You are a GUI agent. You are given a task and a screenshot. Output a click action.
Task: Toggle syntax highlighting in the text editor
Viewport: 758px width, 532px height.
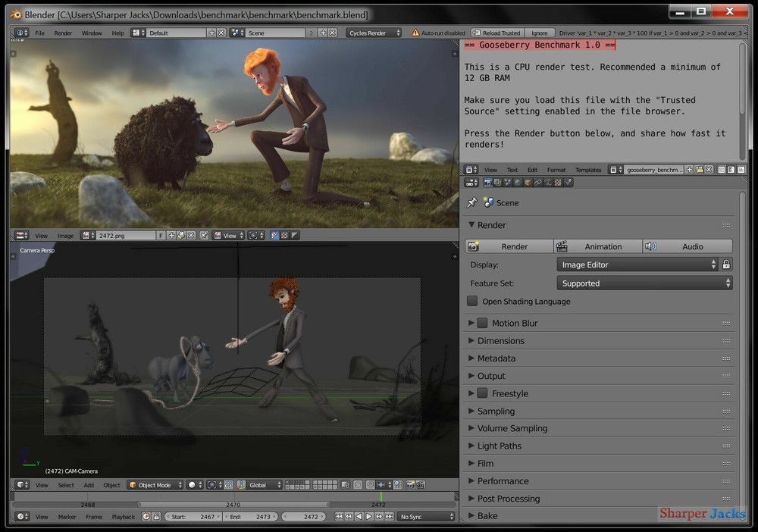pos(740,168)
